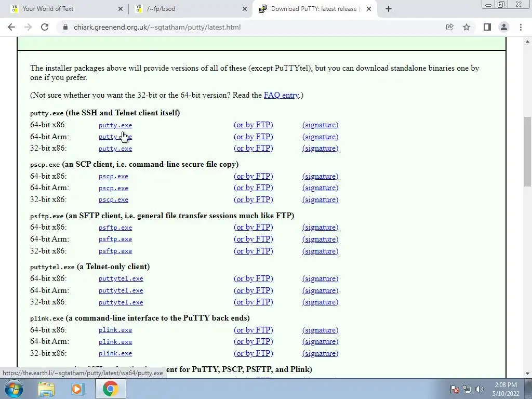This screenshot has width=532, height=399.
Task: Open signature for 64-bit x86 pscp.exe
Action: [320, 177]
